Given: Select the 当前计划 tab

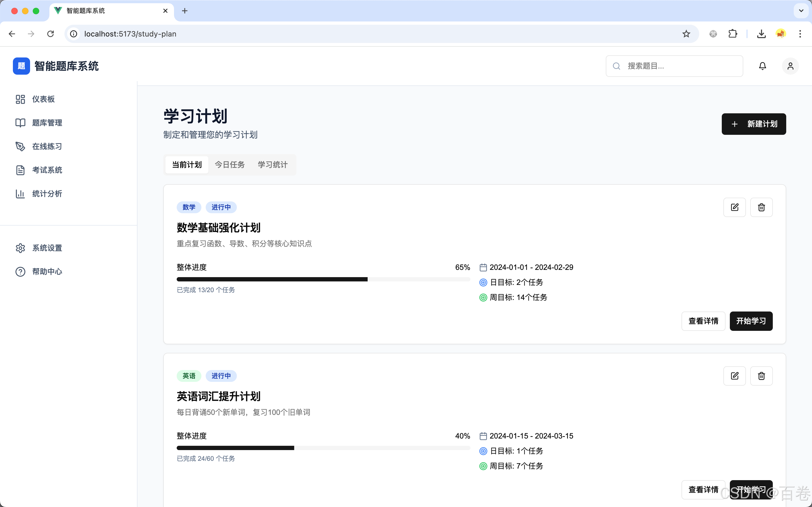Looking at the screenshot, I should [186, 165].
